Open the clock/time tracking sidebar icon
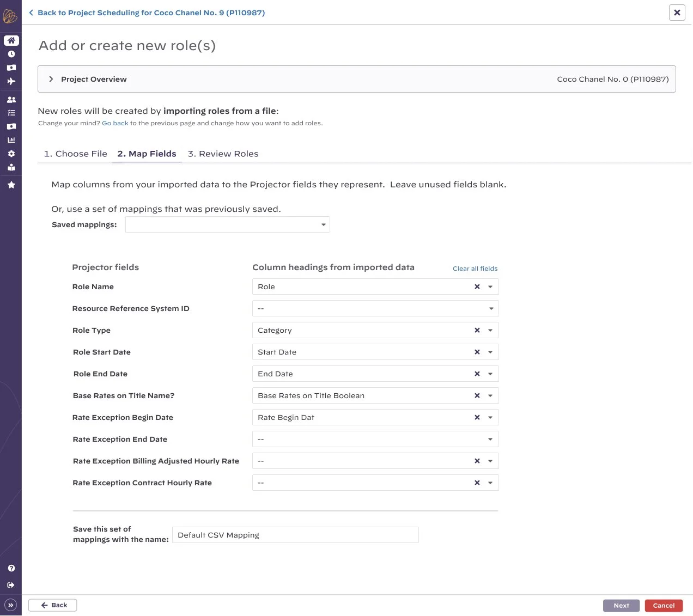The height and width of the screenshot is (616, 693). click(11, 54)
